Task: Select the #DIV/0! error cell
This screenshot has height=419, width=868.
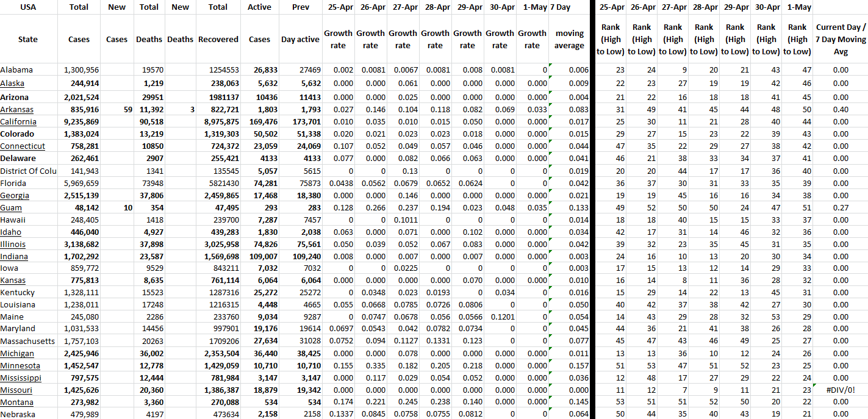Action: tap(840, 390)
